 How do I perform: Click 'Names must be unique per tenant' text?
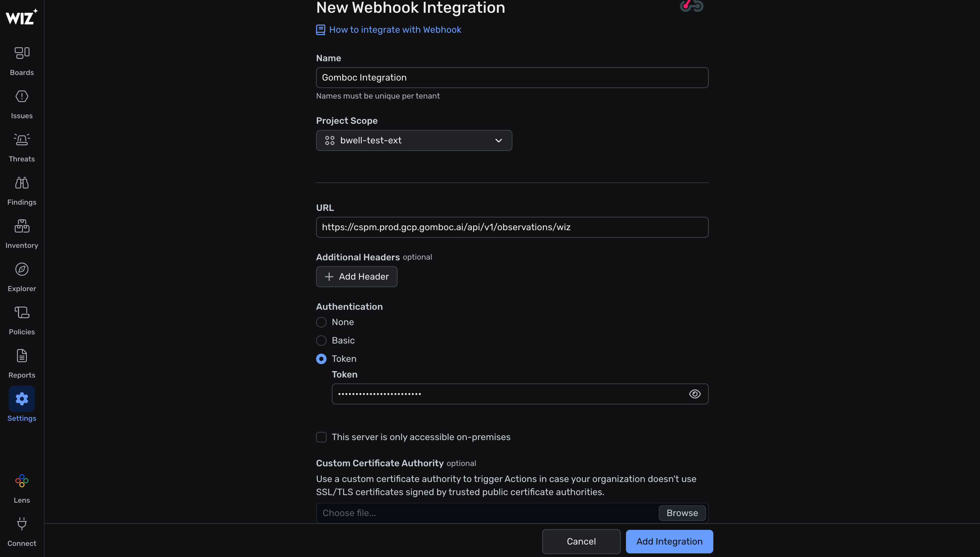378,96
